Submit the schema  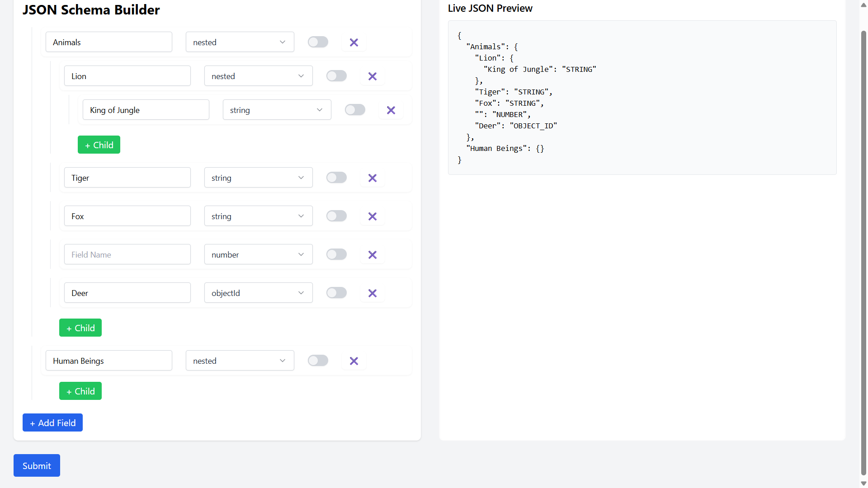(37, 466)
